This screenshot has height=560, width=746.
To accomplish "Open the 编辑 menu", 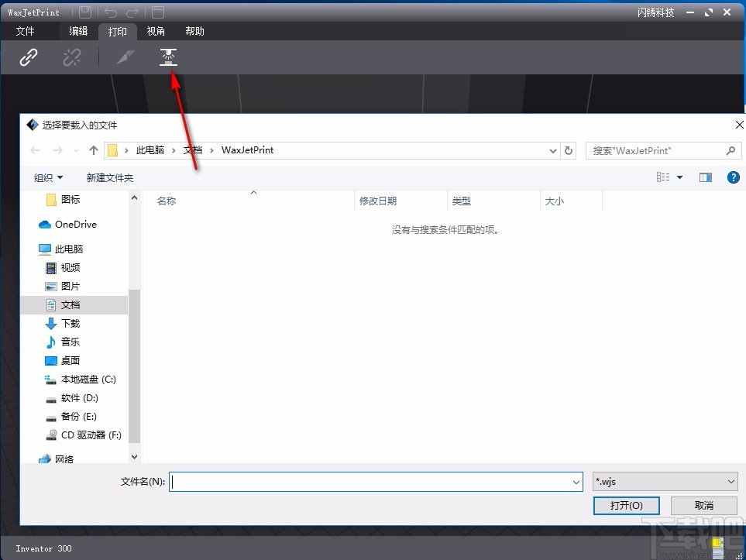I will click(x=78, y=32).
